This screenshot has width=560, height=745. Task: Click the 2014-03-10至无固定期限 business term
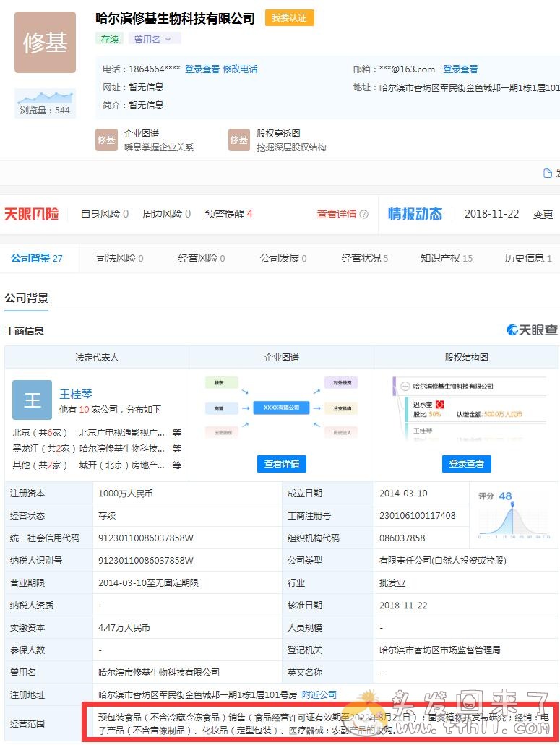pos(148,582)
